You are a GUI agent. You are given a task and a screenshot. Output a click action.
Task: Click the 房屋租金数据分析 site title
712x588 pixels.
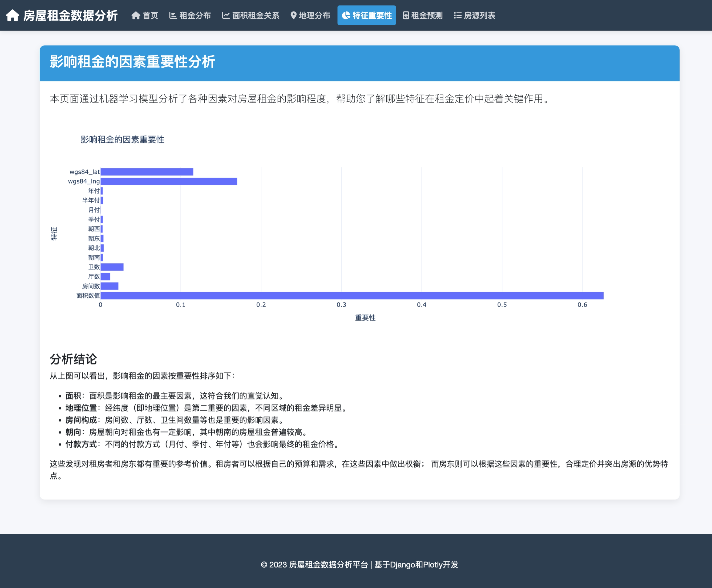point(70,16)
